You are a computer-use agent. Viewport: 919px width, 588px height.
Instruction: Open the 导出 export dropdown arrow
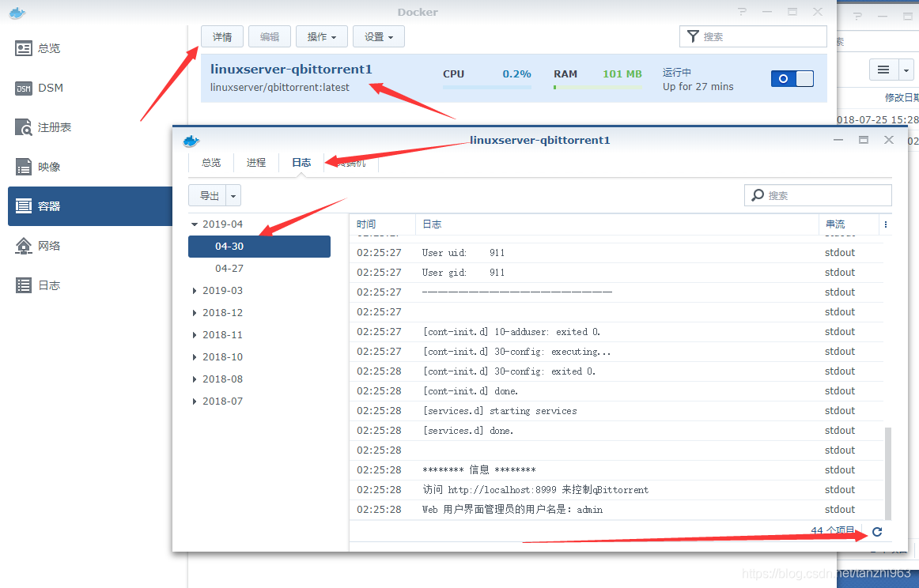(x=233, y=196)
